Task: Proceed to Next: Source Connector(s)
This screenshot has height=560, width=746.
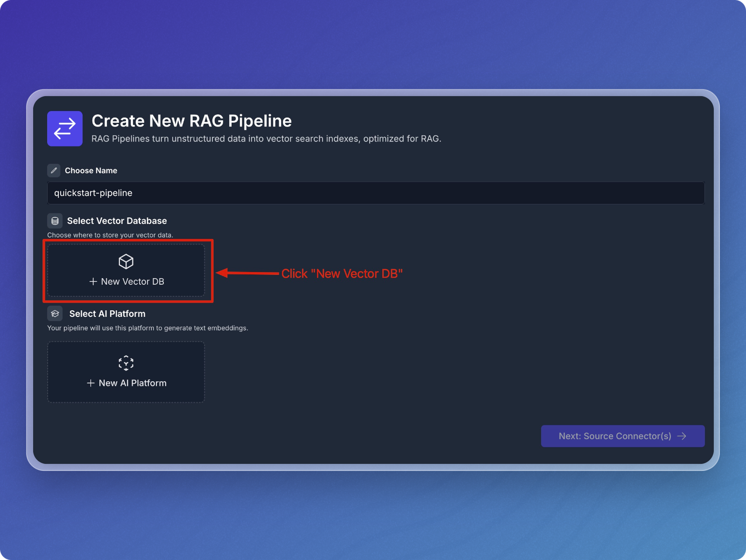Action: pos(623,436)
